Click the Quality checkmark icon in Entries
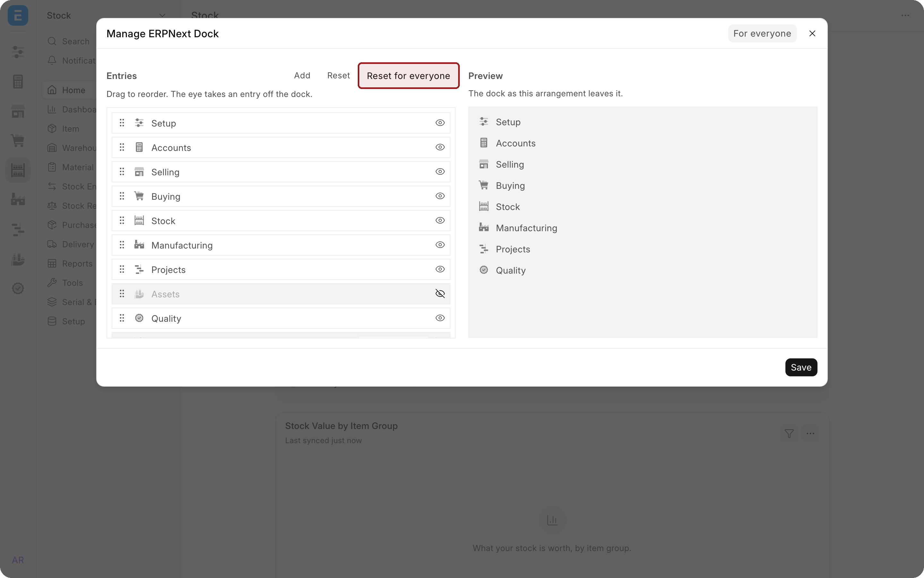The width and height of the screenshot is (924, 578). point(139,318)
